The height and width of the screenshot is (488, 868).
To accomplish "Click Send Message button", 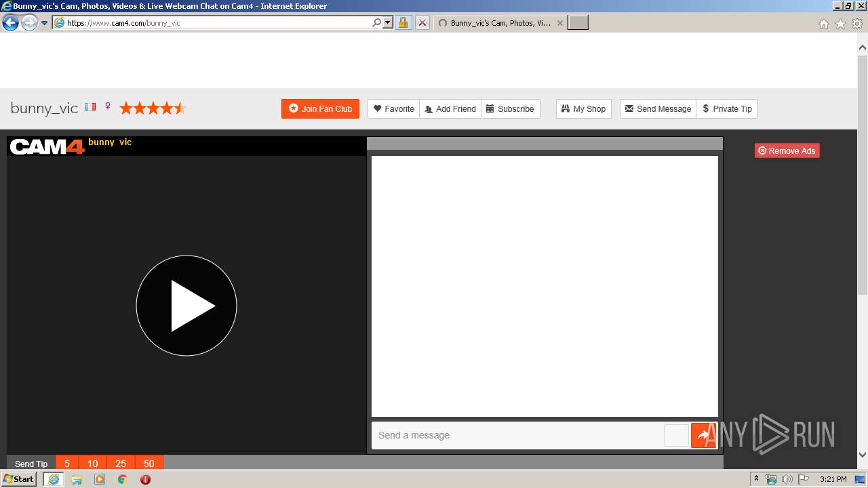I will 658,108.
